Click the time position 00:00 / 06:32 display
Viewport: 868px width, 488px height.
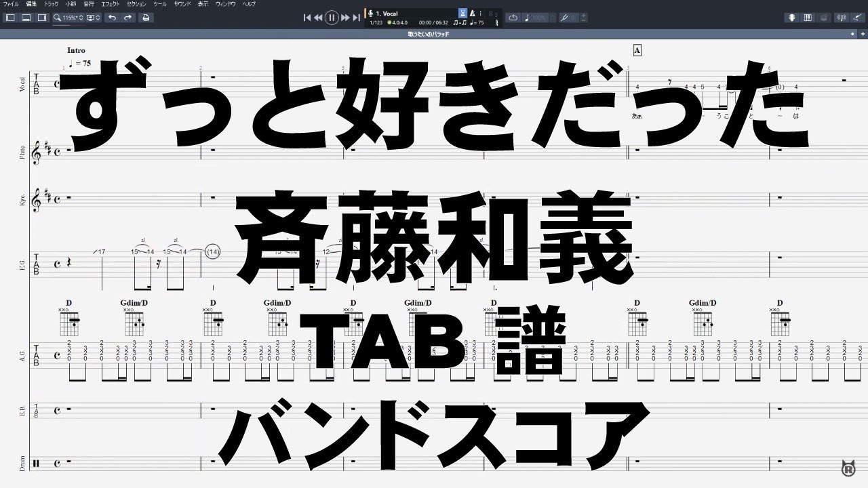[434, 22]
